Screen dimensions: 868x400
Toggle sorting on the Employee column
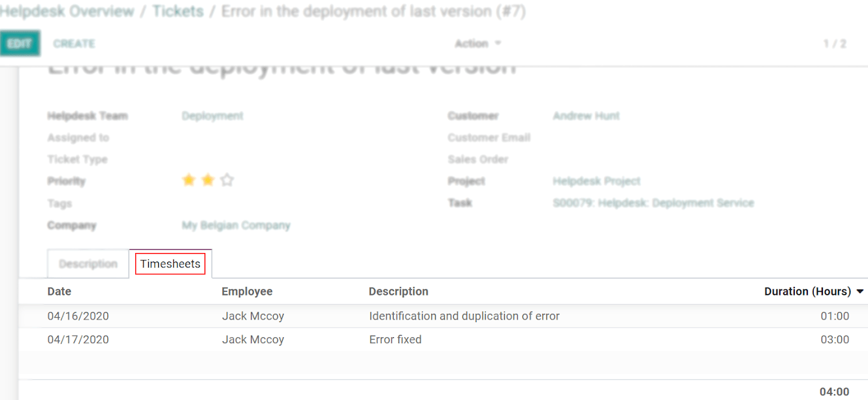coord(247,292)
